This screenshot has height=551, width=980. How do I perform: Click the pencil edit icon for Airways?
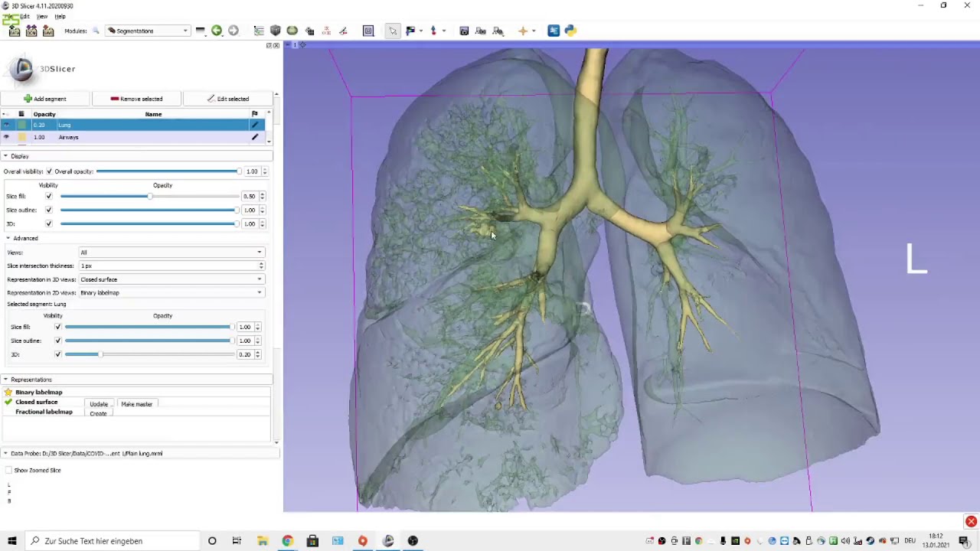(255, 137)
